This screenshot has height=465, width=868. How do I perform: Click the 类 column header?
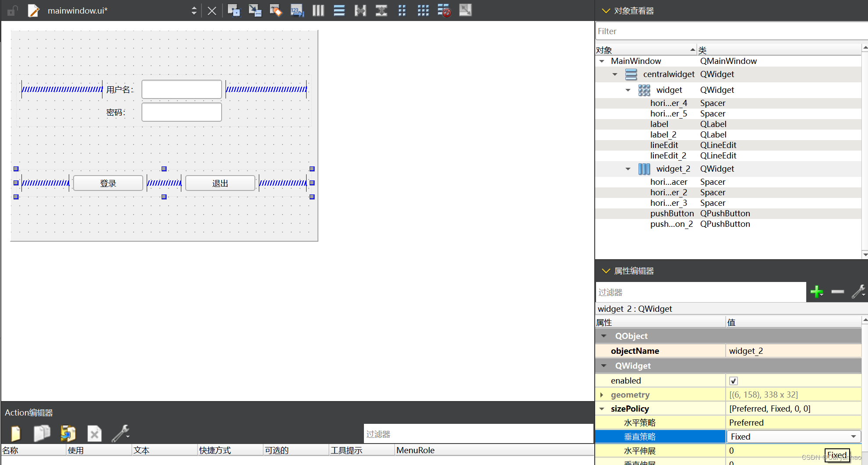pos(780,50)
